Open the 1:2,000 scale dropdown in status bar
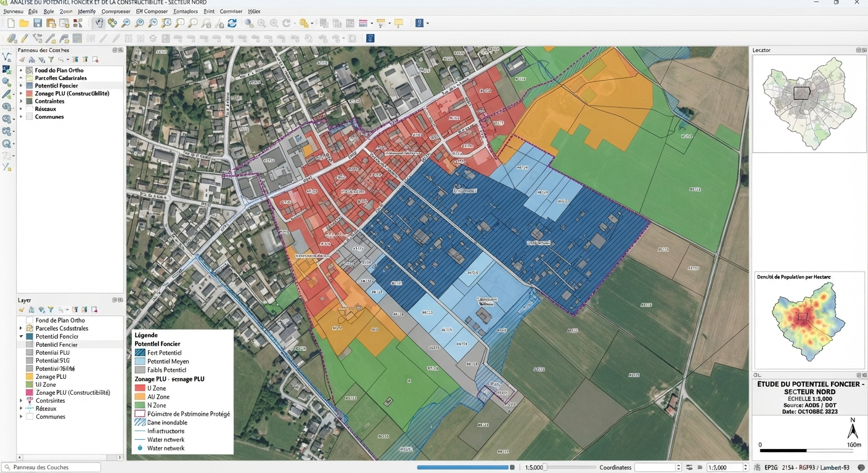This screenshot has width=868, height=473. [746, 467]
